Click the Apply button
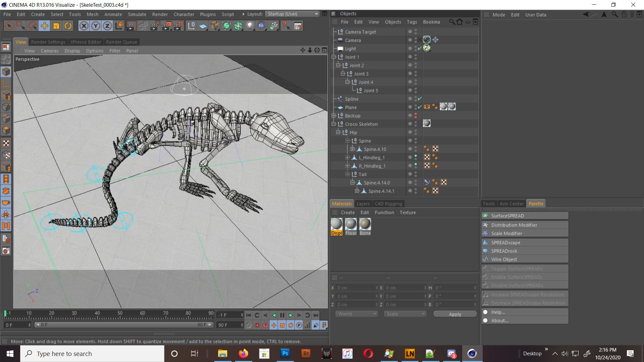644x362 pixels. 455,314
